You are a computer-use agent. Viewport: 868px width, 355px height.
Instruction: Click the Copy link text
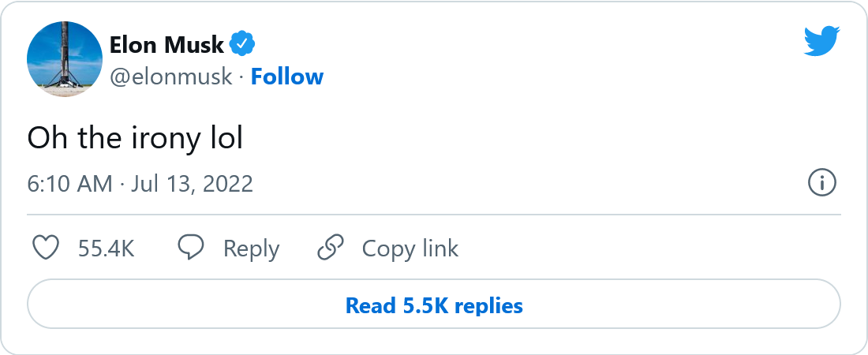[410, 248]
